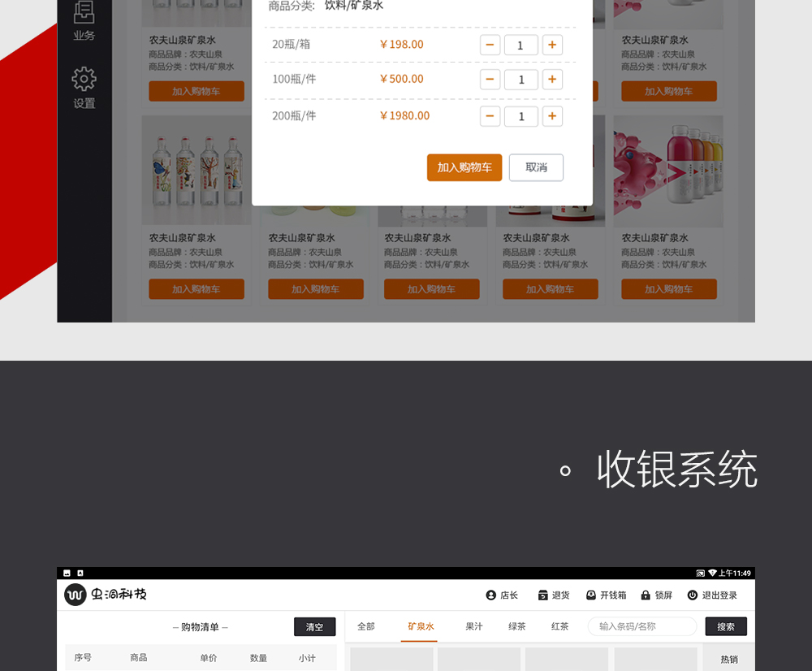Switch to the 全部 category tab
The image size is (812, 671).
(x=365, y=626)
